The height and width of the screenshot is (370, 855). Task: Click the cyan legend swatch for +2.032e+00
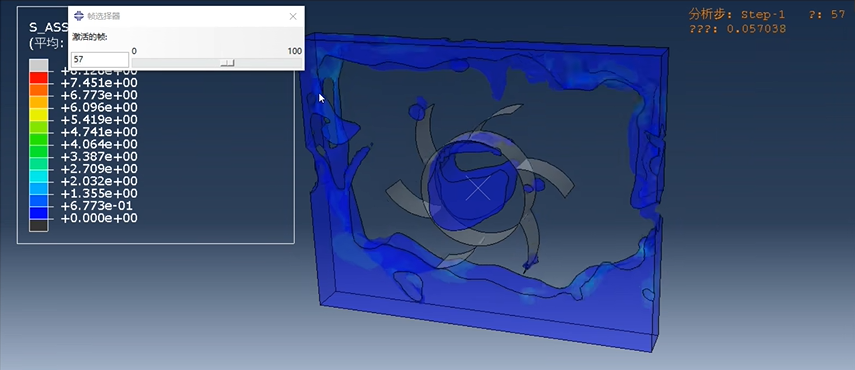coord(39,176)
